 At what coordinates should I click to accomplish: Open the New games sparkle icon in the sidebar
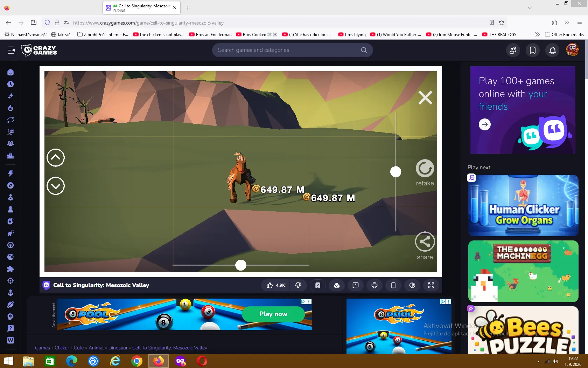[10, 96]
